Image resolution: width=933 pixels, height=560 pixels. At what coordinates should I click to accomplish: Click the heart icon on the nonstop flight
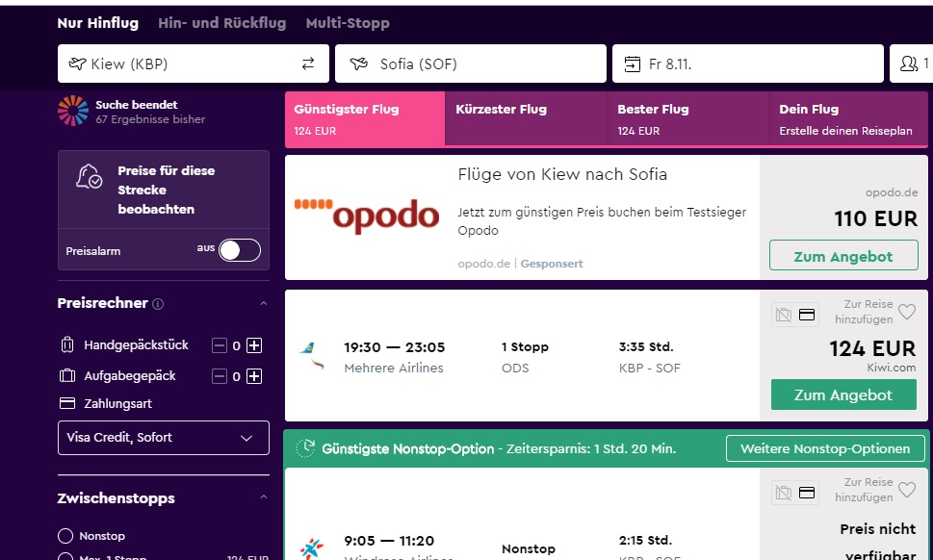coord(907,490)
